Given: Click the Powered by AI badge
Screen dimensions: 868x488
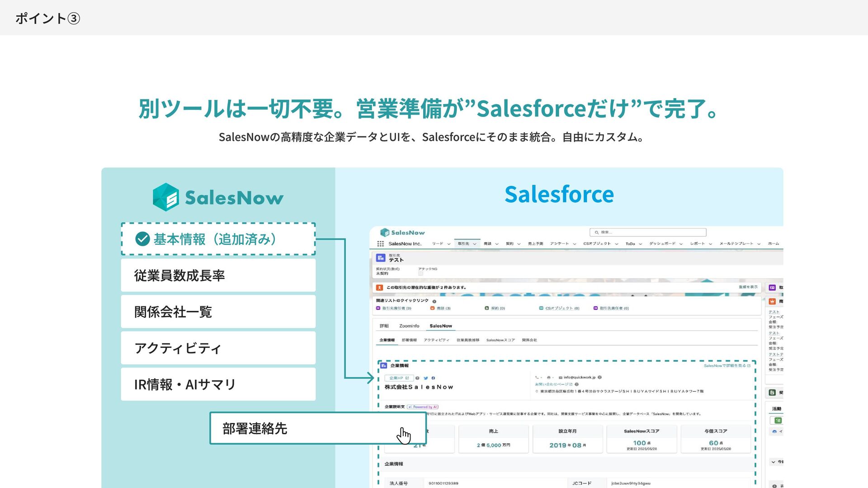Looking at the screenshot, I should point(423,407).
